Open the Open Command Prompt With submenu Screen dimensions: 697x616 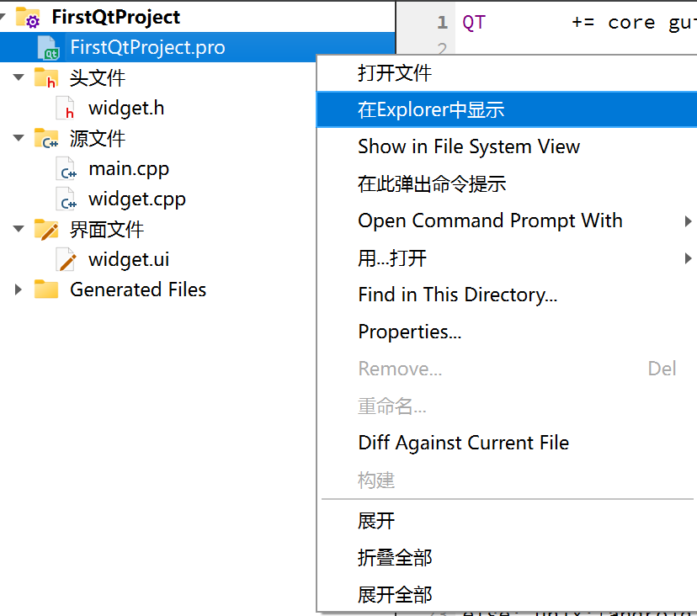(490, 220)
